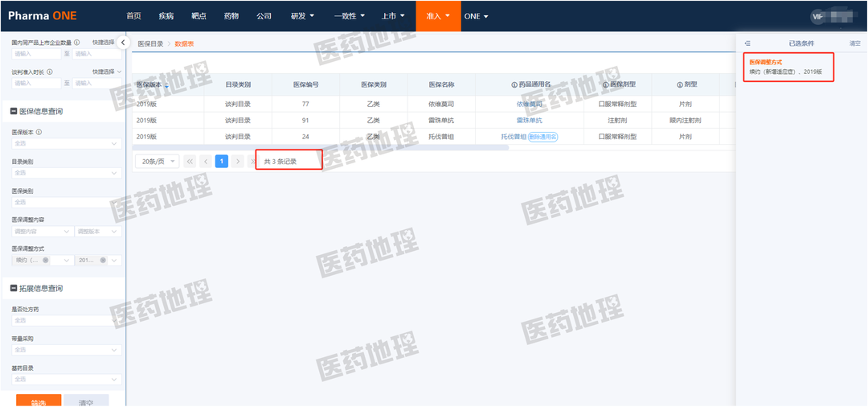Viewport: 868px width, 407px height.
Task: Click the 目录类别 column header
Action: (x=238, y=84)
